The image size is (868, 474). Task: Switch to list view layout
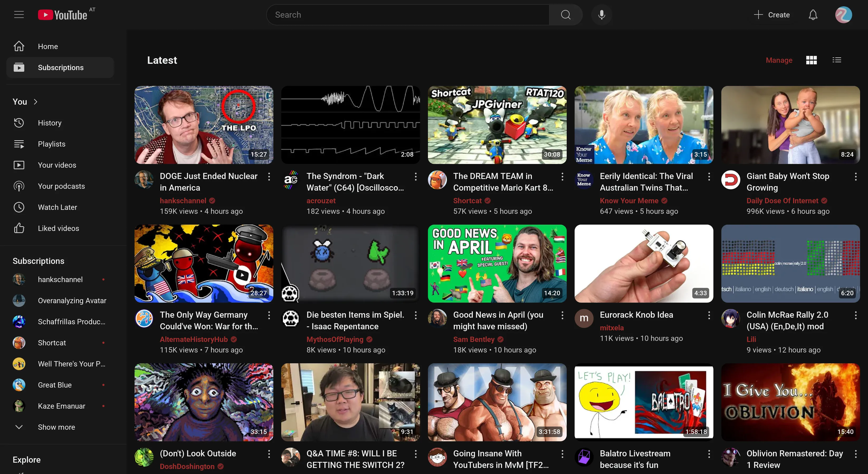837,60
